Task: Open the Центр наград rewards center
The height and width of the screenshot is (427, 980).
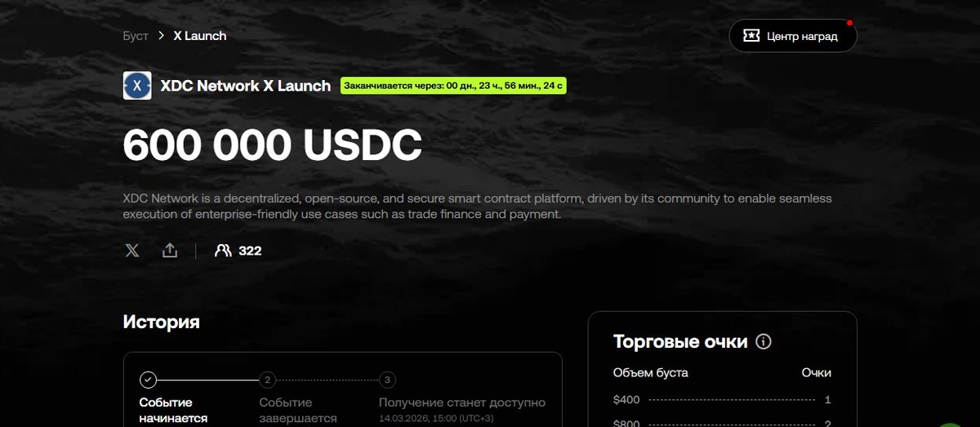Action: pos(792,36)
